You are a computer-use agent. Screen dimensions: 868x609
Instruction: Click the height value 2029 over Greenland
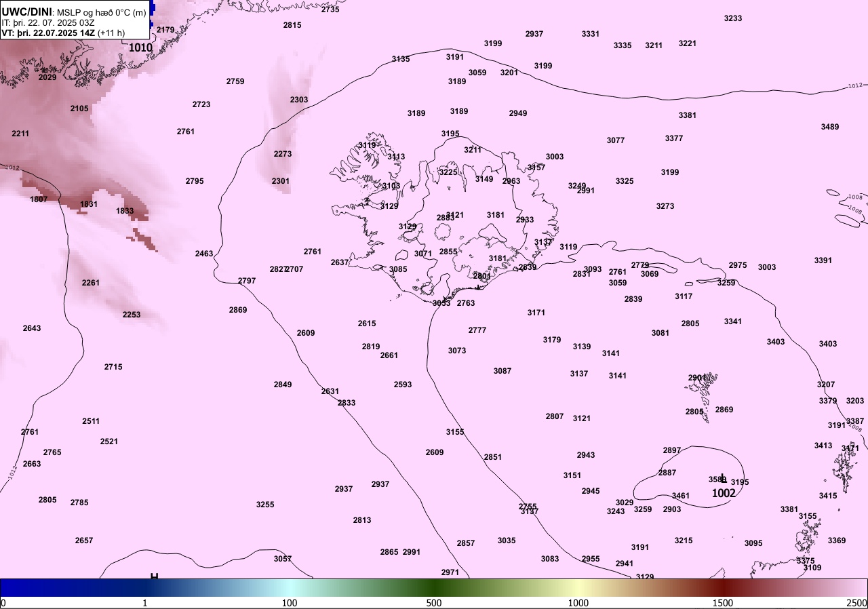[47, 77]
